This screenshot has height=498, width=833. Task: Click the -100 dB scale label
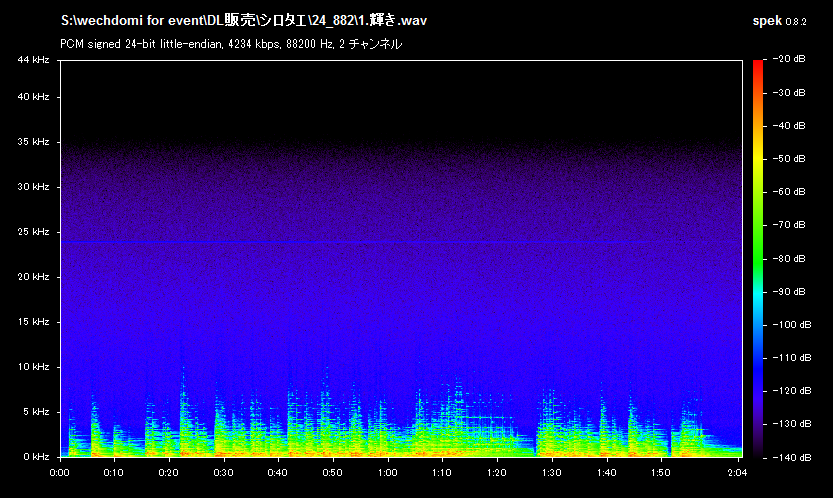pos(791,325)
